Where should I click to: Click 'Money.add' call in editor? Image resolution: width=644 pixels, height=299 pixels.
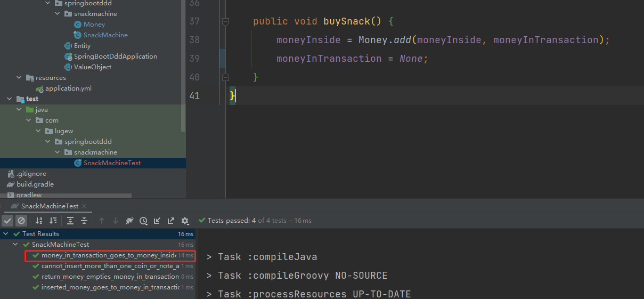(x=385, y=40)
